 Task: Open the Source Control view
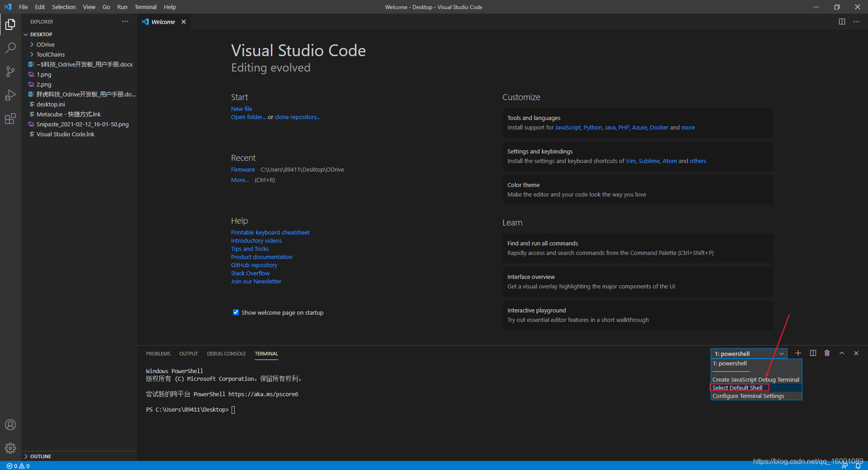(10, 71)
